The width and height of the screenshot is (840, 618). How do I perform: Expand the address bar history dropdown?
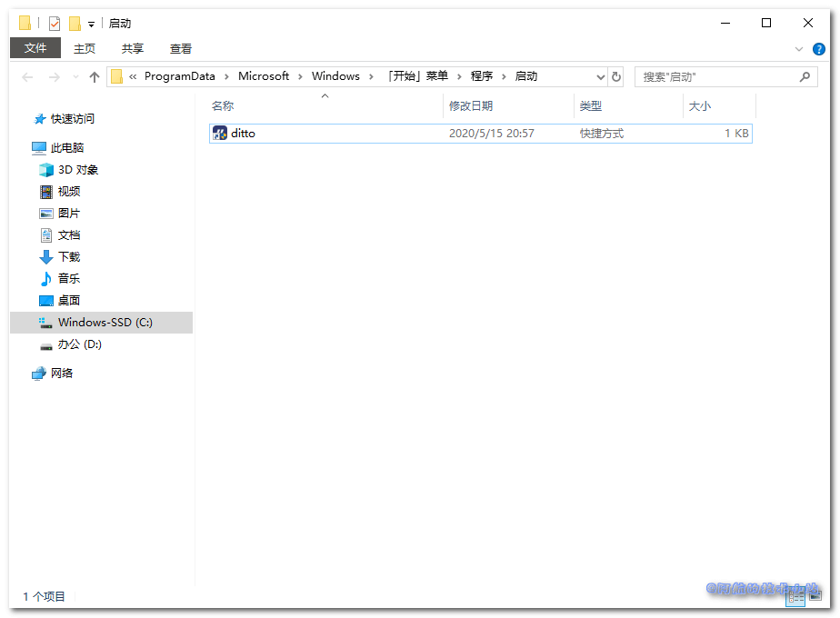[x=600, y=77]
